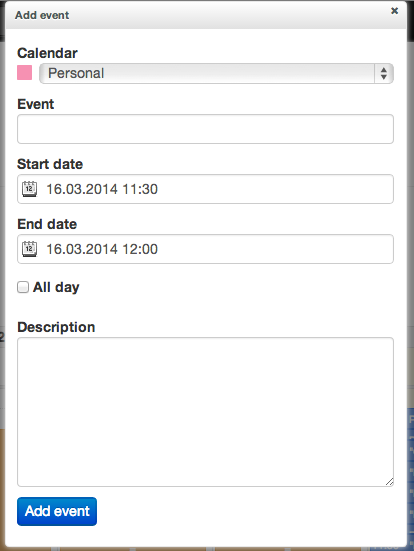
Task: Submit with the blue Add event button
Action: (x=57, y=511)
